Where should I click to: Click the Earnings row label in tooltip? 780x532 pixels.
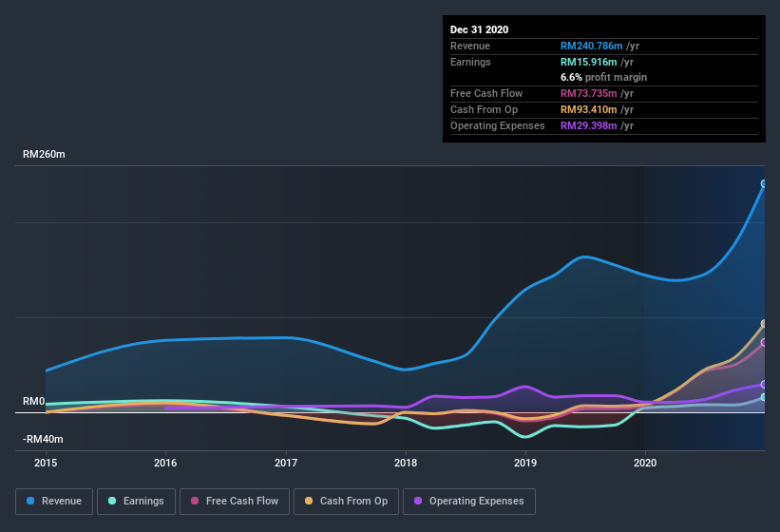pos(470,62)
